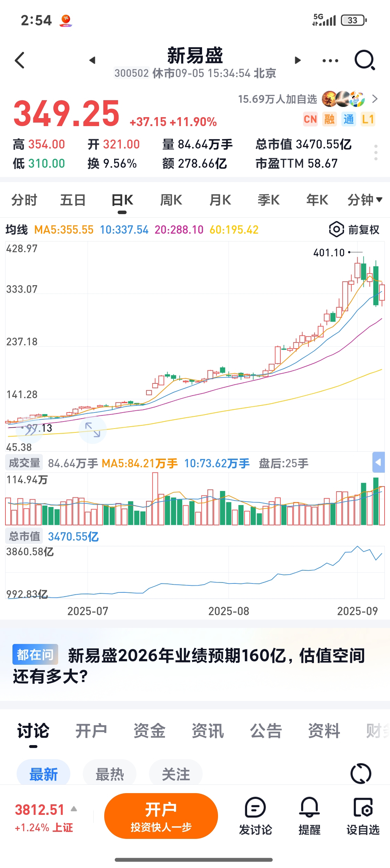Tap the L1 level badge
This screenshot has height=868, width=390.
coord(368,119)
